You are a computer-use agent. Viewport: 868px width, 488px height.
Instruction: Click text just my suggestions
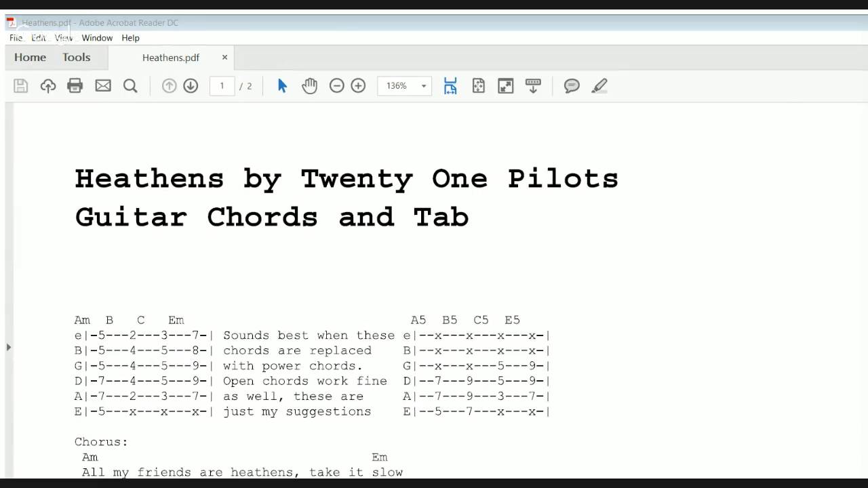(297, 411)
